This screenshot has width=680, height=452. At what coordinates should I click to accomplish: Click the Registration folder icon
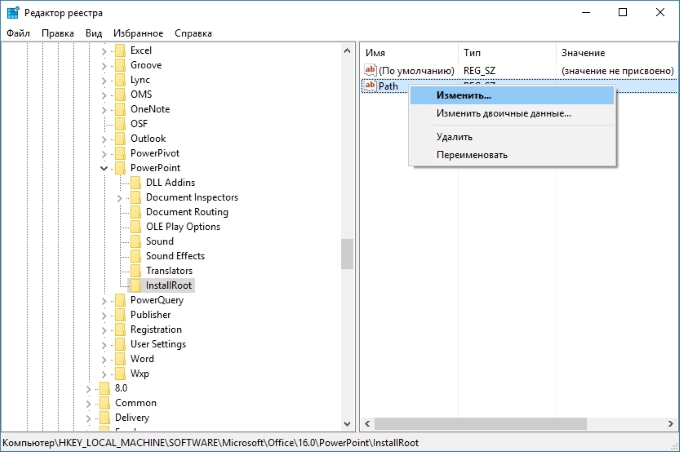click(x=120, y=330)
